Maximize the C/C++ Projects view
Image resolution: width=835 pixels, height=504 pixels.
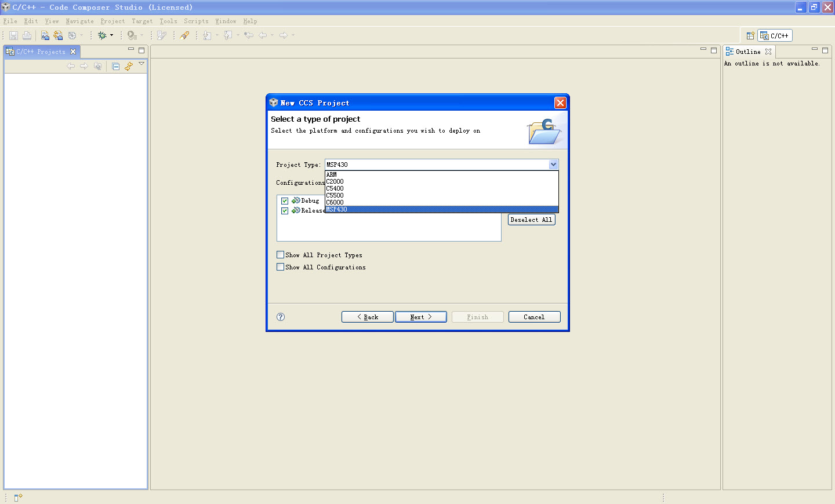point(141,50)
